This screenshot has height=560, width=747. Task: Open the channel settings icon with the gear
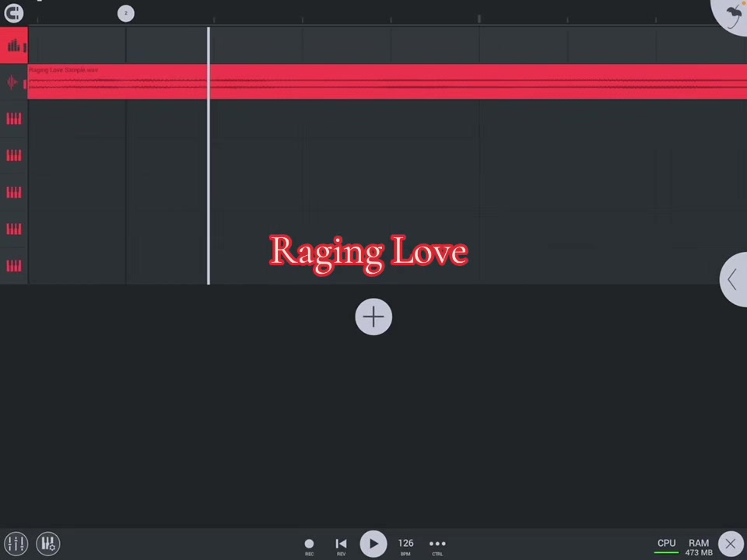pos(47,544)
